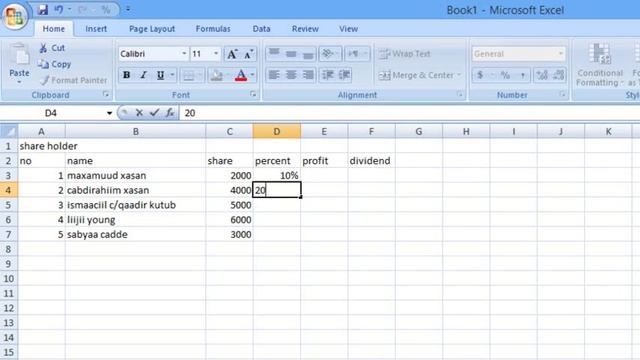Decrease indent in cell
This screenshot has width=640, height=360.
tap(327, 75)
